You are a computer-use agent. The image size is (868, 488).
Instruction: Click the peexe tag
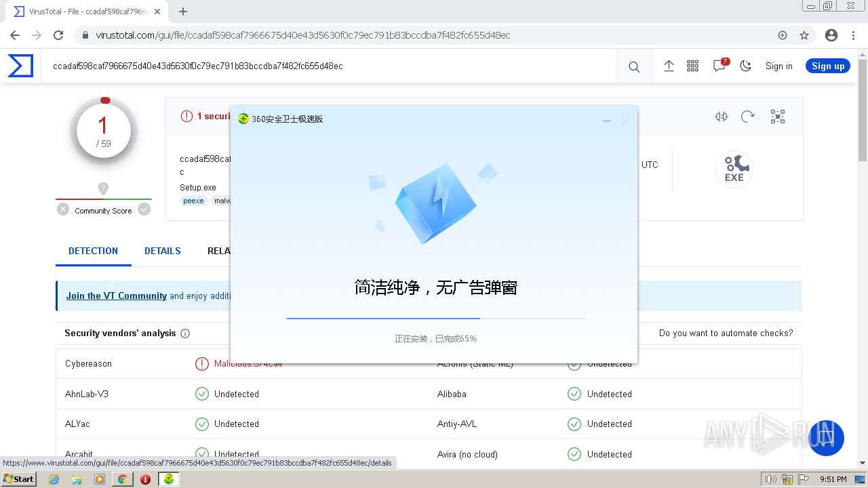click(x=193, y=201)
